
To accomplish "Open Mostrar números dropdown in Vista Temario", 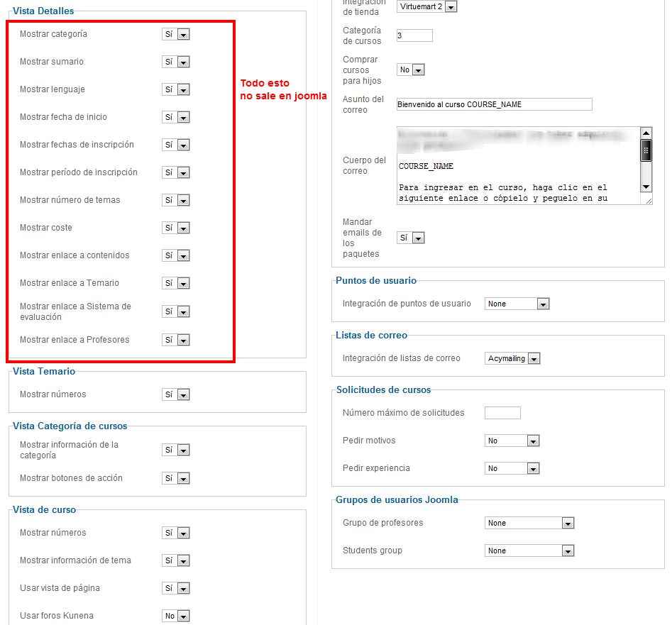I will [x=175, y=394].
